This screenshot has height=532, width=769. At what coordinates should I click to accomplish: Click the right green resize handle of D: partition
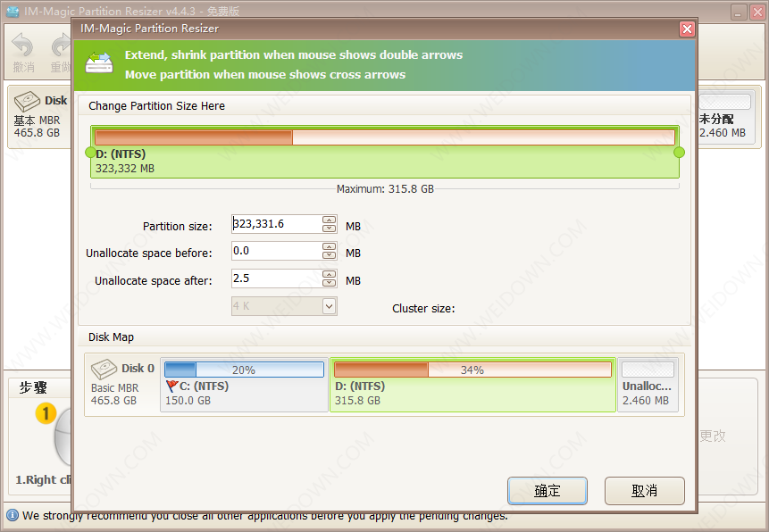coord(680,153)
